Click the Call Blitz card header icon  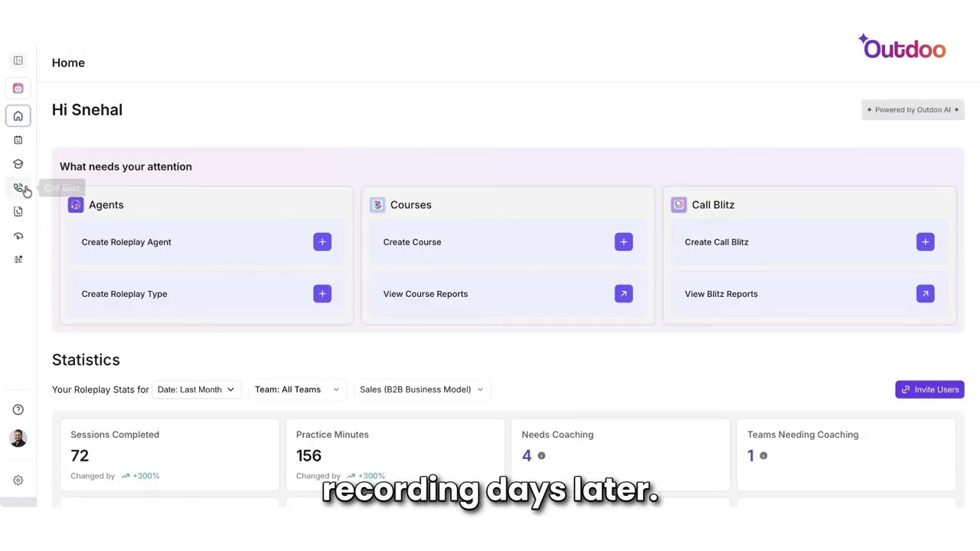coord(678,205)
